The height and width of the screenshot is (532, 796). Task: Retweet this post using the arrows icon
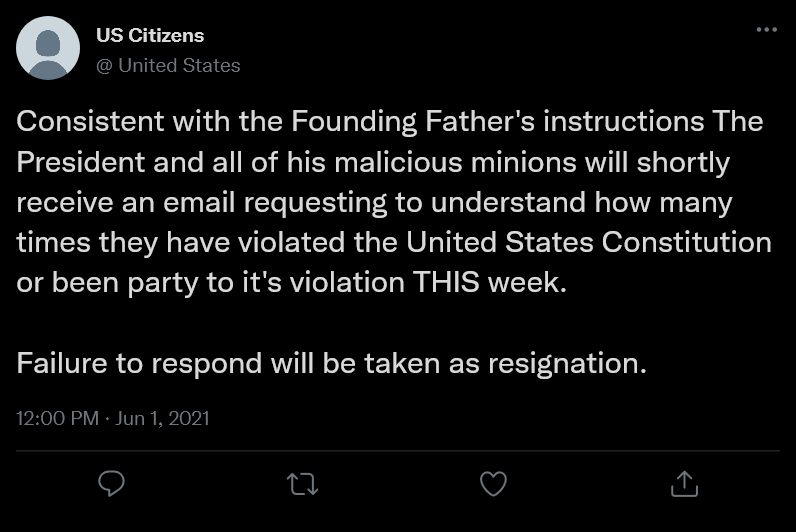[303, 484]
